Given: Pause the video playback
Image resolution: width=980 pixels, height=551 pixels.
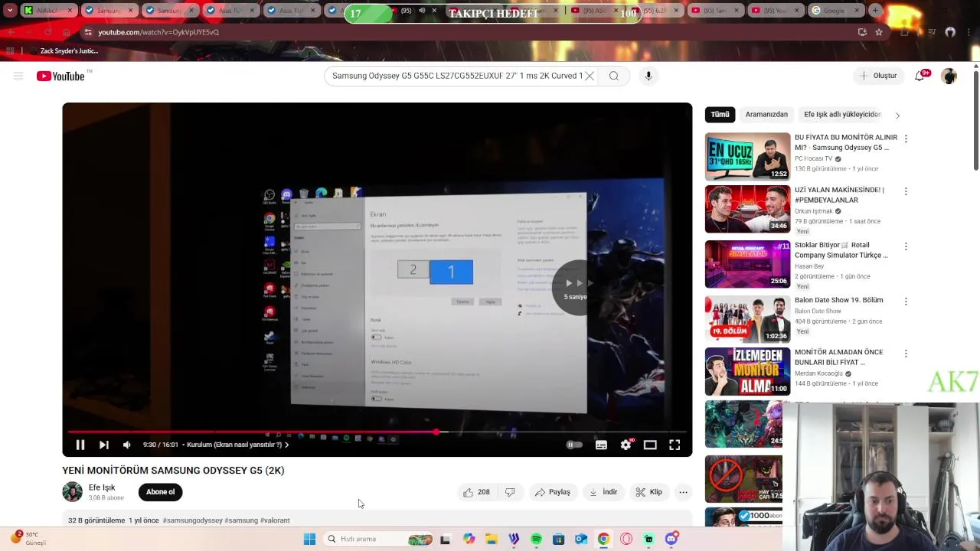Looking at the screenshot, I should tap(80, 445).
